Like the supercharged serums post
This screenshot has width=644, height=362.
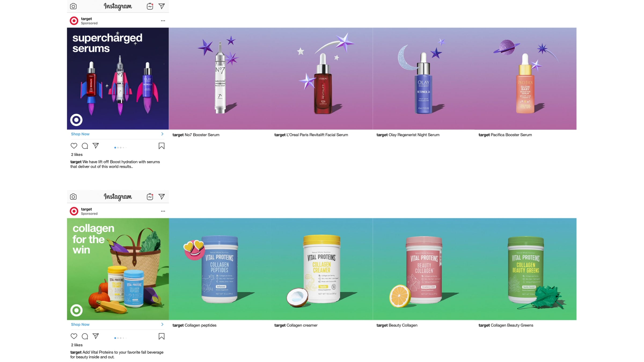tap(74, 146)
